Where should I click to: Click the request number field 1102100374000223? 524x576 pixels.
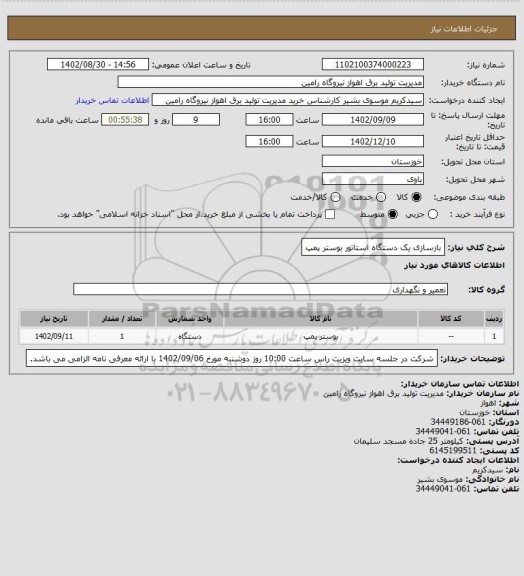point(373,65)
